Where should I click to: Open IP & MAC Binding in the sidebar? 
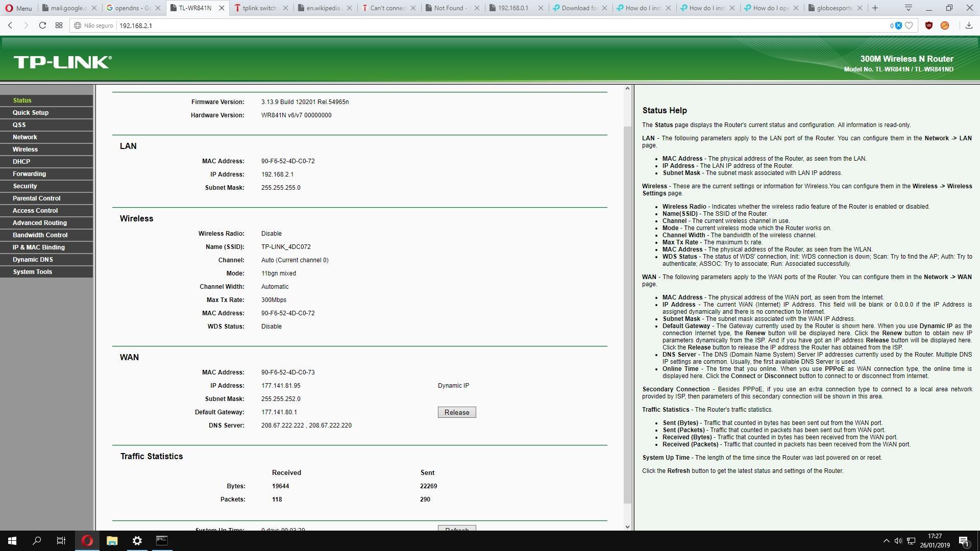pyautogui.click(x=46, y=247)
